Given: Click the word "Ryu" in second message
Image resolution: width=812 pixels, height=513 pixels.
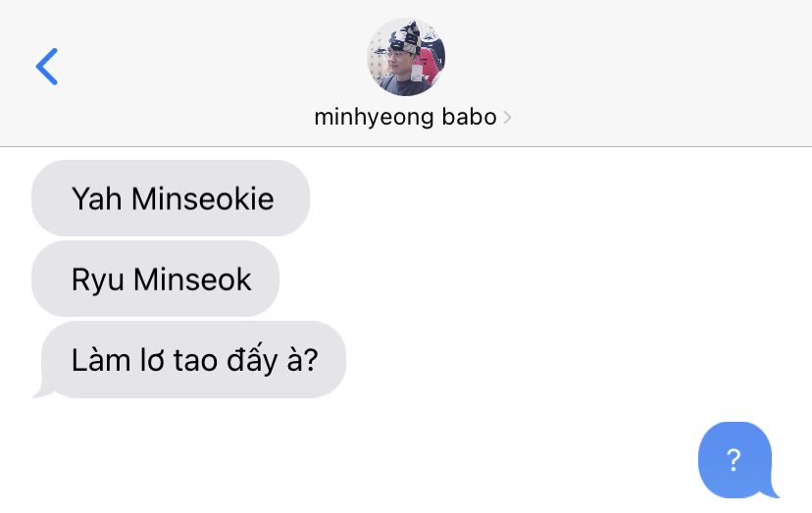Looking at the screenshot, I should click(x=98, y=282).
